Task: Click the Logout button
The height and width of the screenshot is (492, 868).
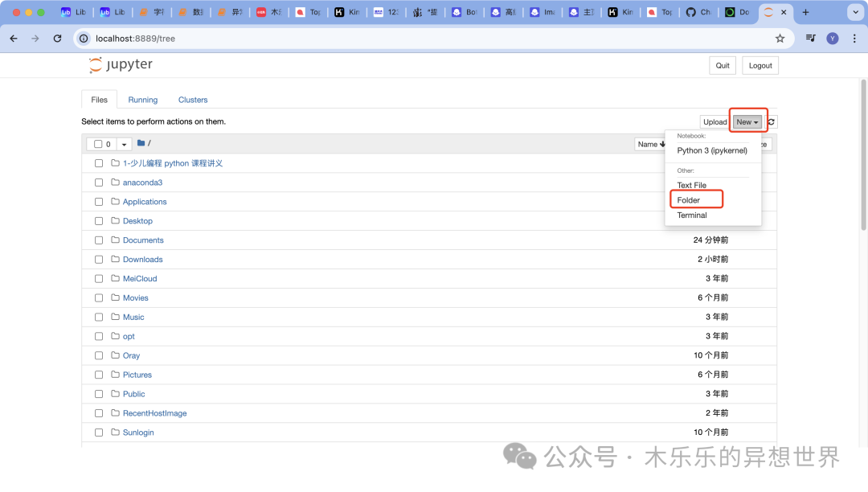Action: click(x=760, y=65)
